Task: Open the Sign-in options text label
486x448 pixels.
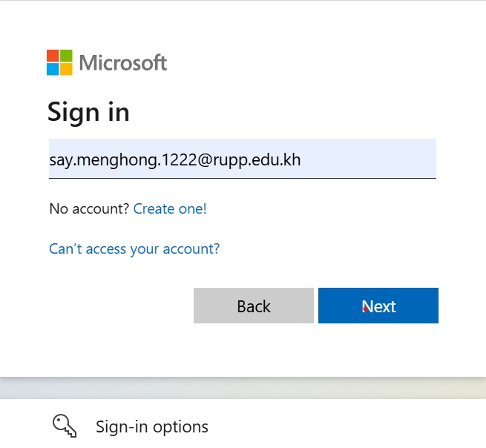Action: 152,426
